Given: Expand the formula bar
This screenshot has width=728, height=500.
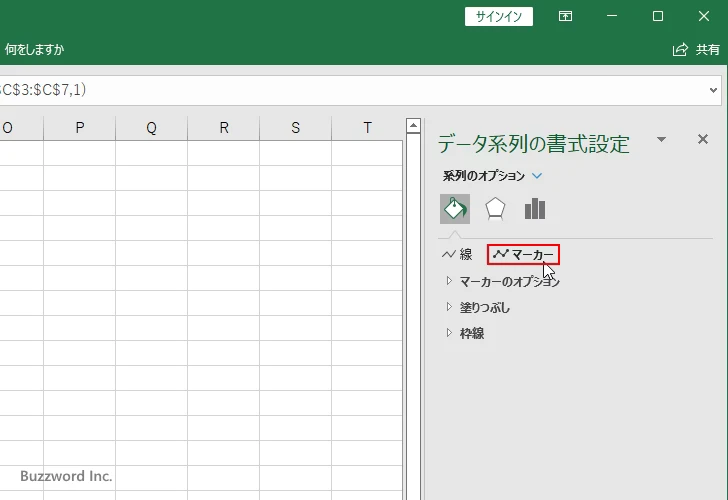Looking at the screenshot, I should point(713,90).
